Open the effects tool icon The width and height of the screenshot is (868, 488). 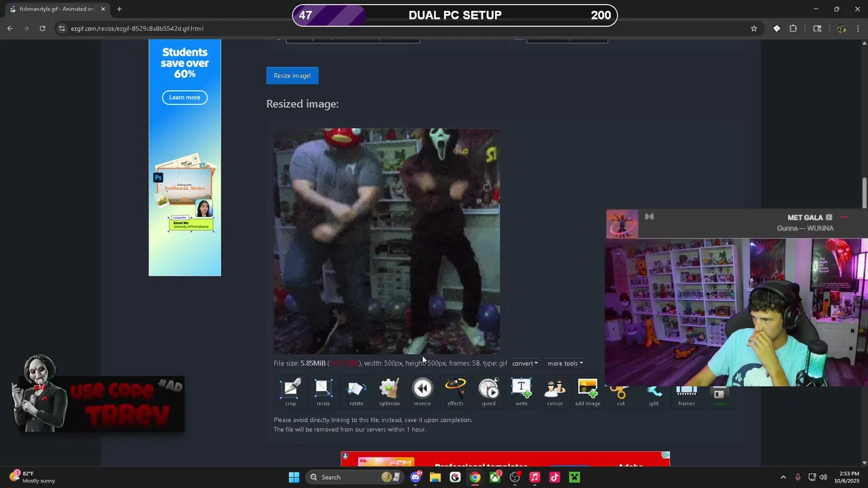[455, 392]
